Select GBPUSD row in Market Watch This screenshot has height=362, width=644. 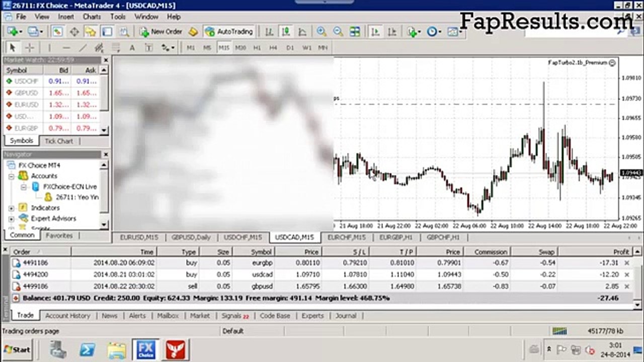click(x=52, y=93)
